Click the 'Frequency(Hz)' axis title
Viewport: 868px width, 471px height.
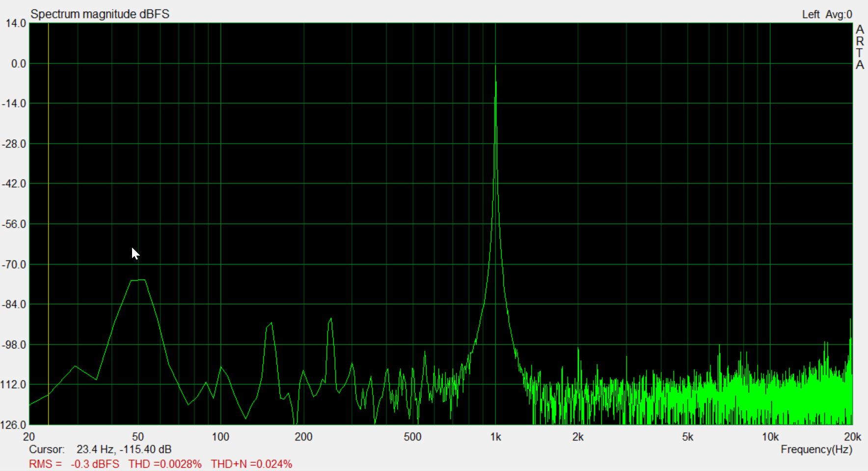click(x=816, y=449)
